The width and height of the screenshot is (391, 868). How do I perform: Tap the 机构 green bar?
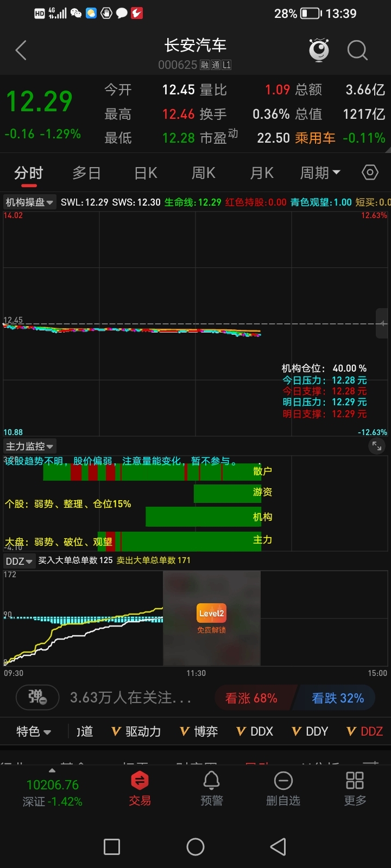click(x=204, y=516)
